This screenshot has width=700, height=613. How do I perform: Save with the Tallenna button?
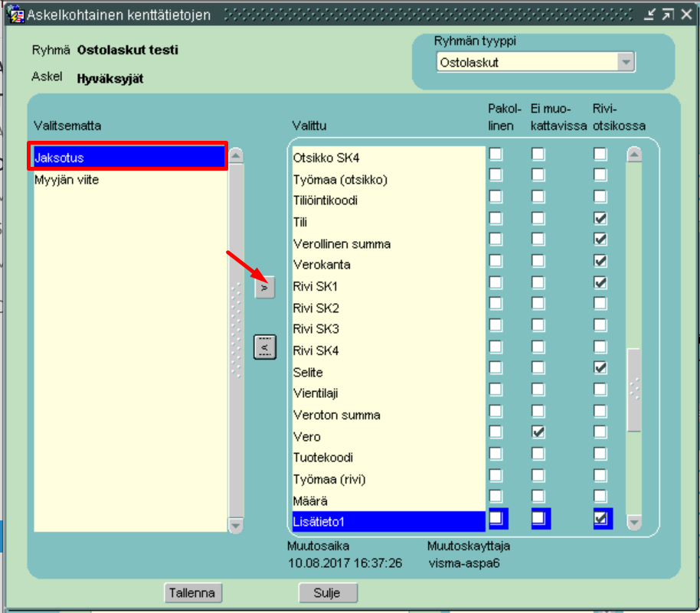[x=193, y=593]
